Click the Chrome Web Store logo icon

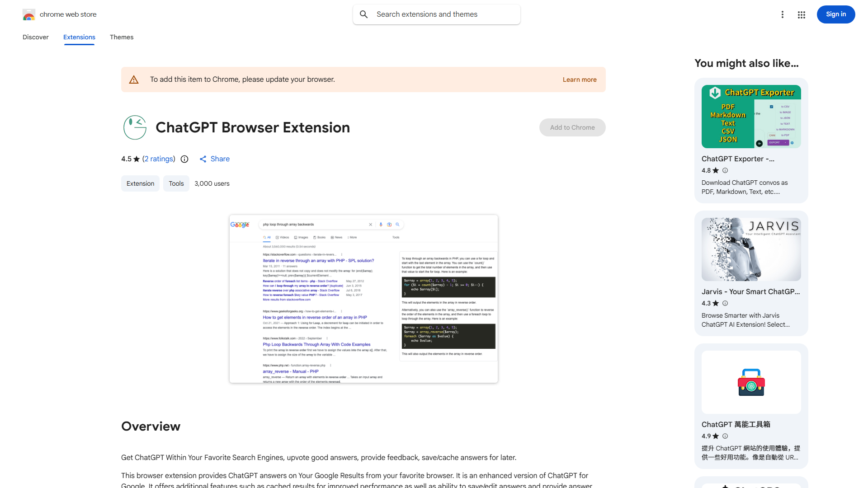tap(29, 14)
